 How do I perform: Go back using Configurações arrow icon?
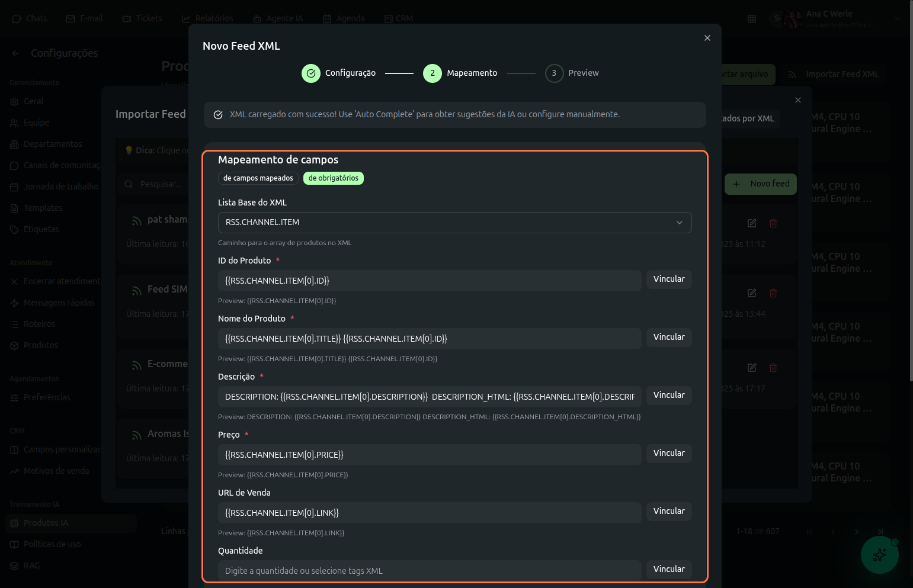(x=15, y=53)
